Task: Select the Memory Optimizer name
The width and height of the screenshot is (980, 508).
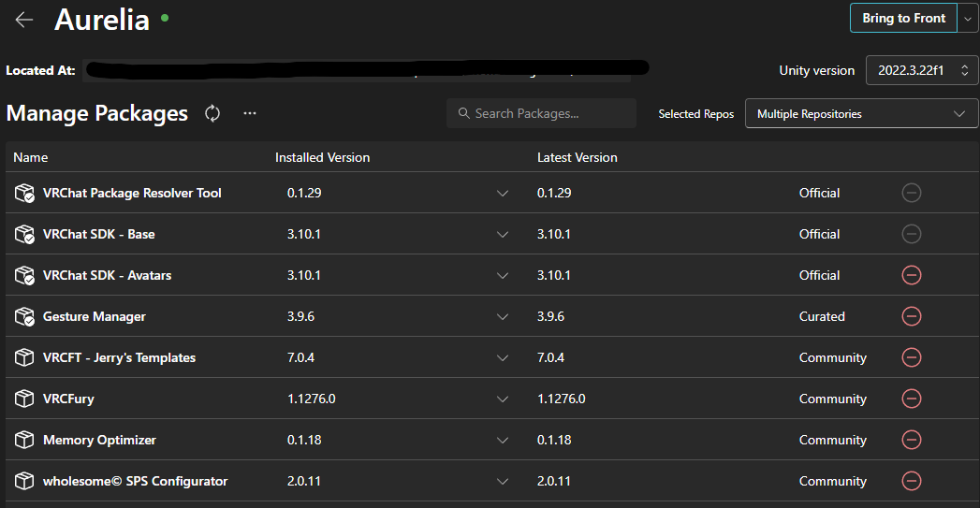Action: (99, 440)
